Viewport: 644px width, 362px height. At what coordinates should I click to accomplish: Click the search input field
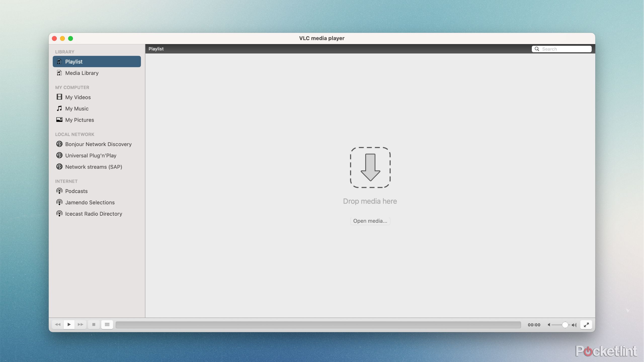[562, 49]
